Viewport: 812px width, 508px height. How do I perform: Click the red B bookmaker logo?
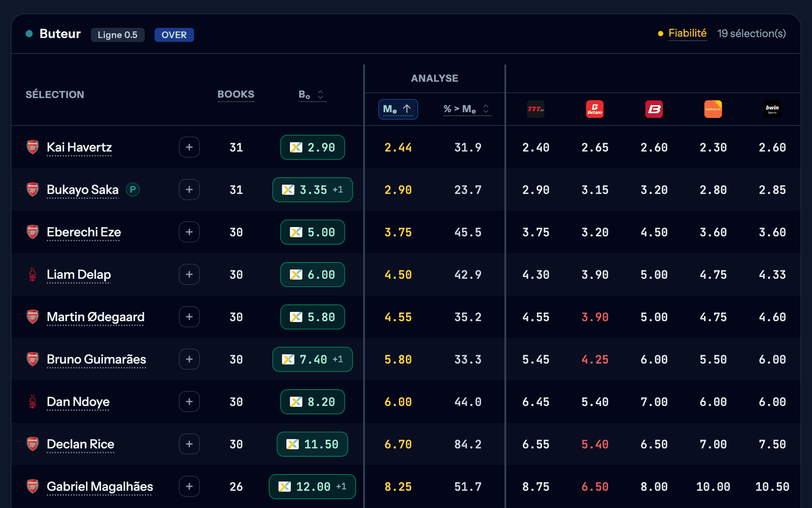(654, 109)
